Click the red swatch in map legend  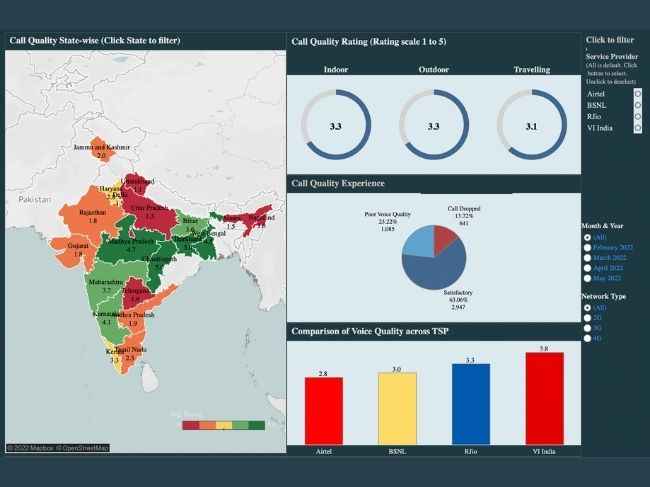click(x=191, y=425)
